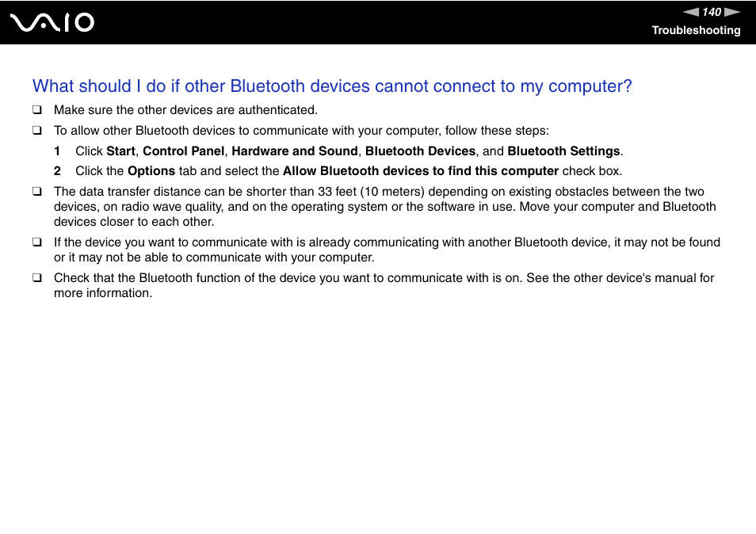This screenshot has width=756, height=534.
Task: Tick the box beside 'Make sure the other devices'
Action: pyautogui.click(x=37, y=110)
